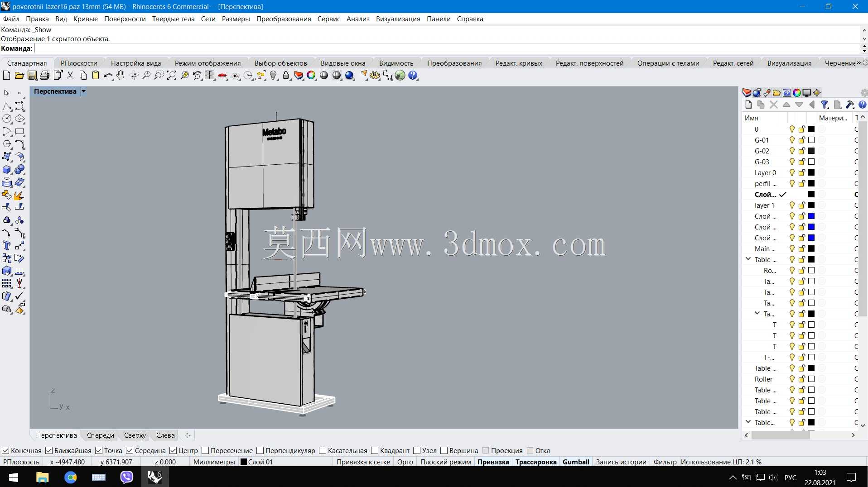
Task: Open file with the folder icon
Action: tap(19, 76)
